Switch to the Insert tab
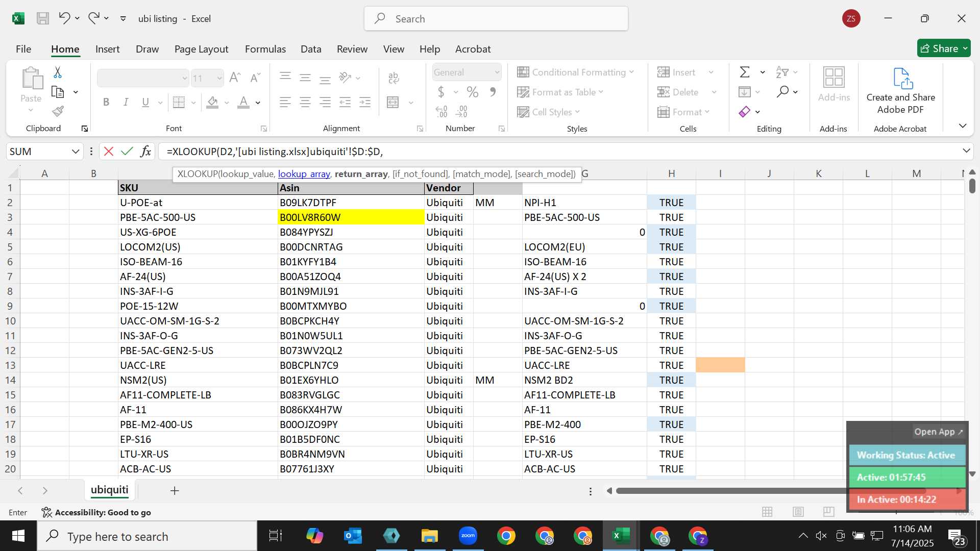980x551 pixels. click(107, 49)
